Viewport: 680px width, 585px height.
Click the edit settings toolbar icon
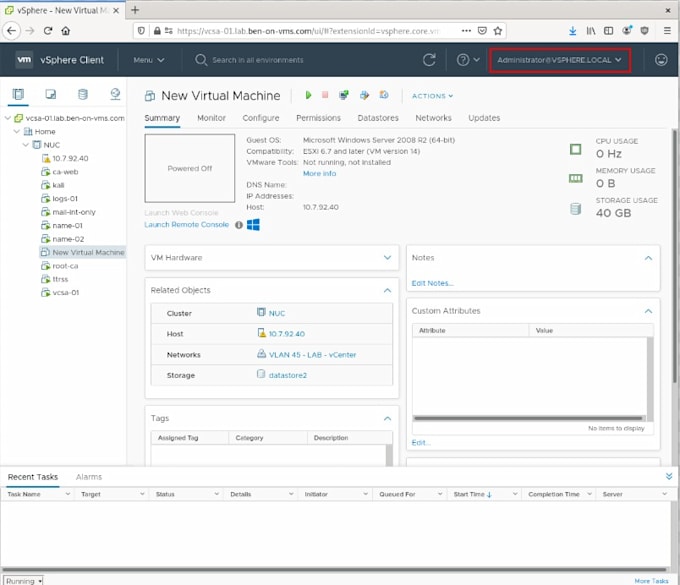pyautogui.click(x=364, y=95)
